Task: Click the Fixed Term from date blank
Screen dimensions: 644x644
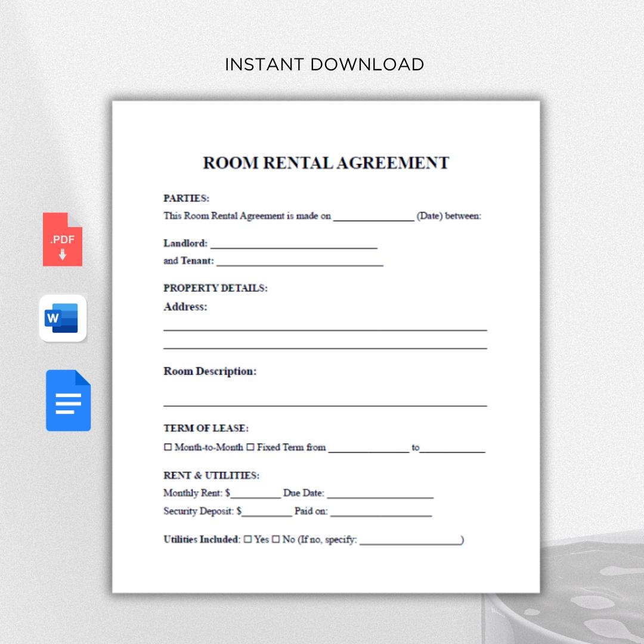Action: click(x=369, y=451)
